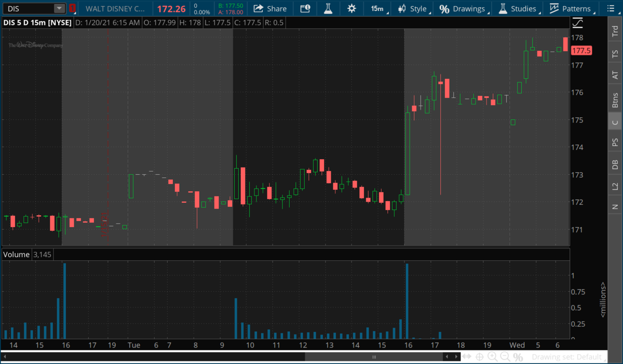Click the scroll left arrow
Image resolution: width=623 pixels, height=364 pixels.
point(446,357)
